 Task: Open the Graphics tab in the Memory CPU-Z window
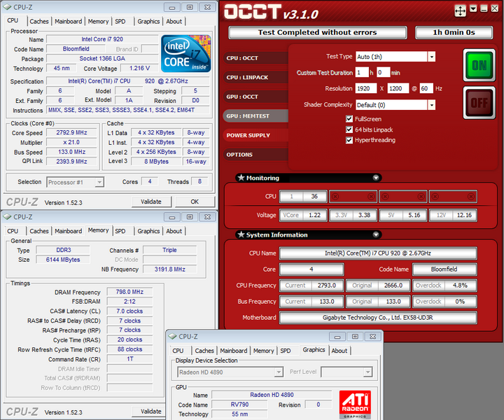click(148, 231)
